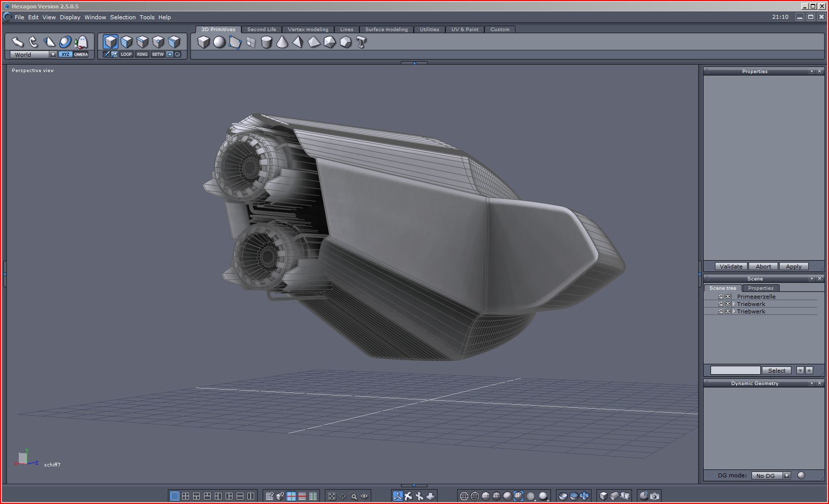Select the sphere primitive tool
Viewport: 829px width, 504px height.
click(x=219, y=42)
